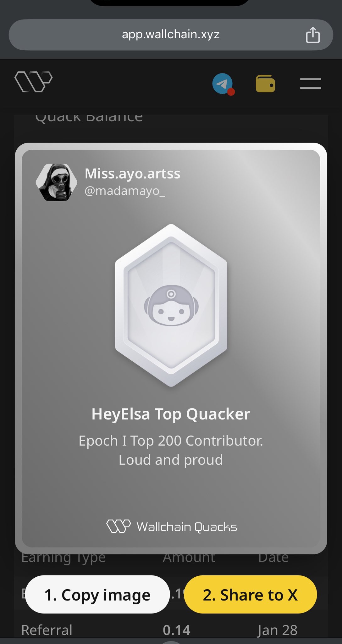Click the gas mask profile avatar
The width and height of the screenshot is (342, 644).
coord(57,182)
